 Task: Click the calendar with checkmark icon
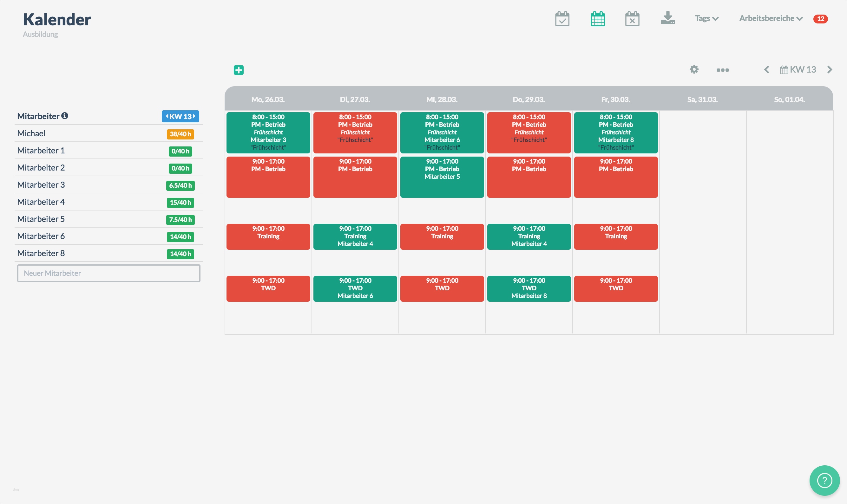(562, 19)
